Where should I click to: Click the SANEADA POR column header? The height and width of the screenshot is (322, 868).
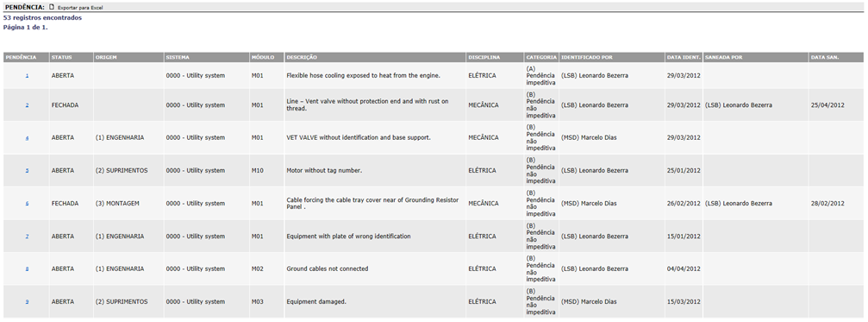723,57
